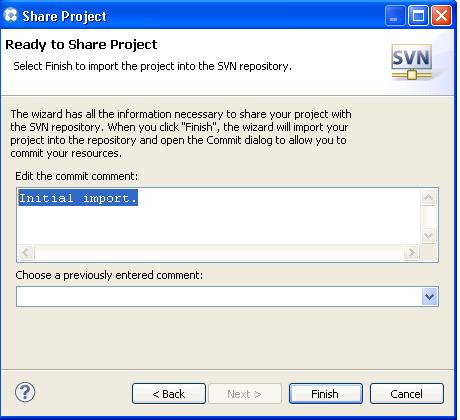Minimize the Share Project window
The image size is (460, 420).
395,16
